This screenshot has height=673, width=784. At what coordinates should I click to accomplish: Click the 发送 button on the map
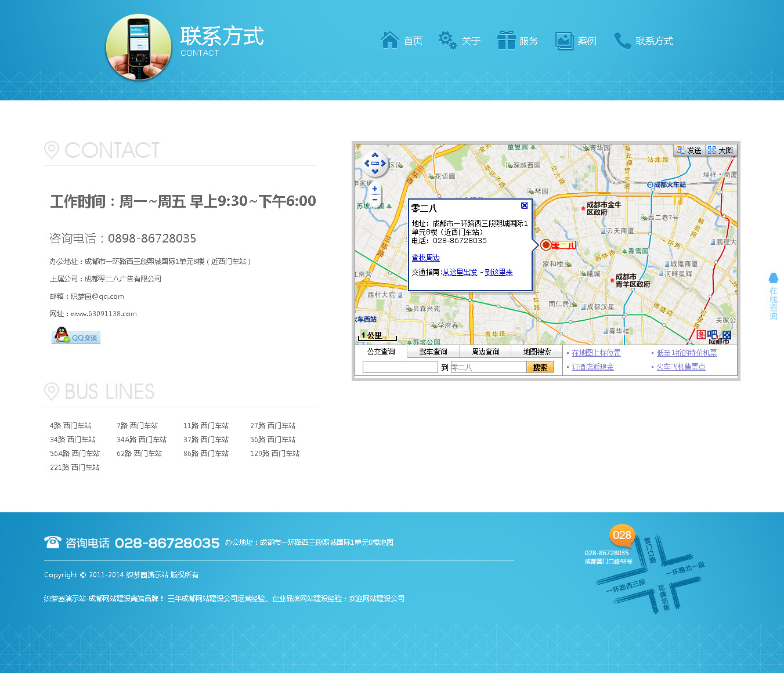pos(689,150)
